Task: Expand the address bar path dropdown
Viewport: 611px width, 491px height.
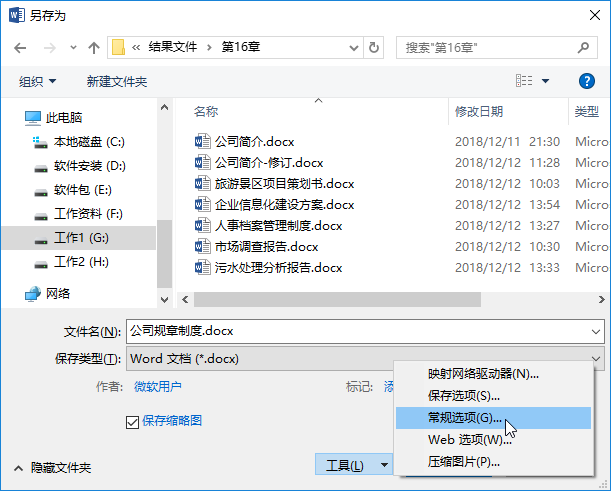Action: point(354,48)
